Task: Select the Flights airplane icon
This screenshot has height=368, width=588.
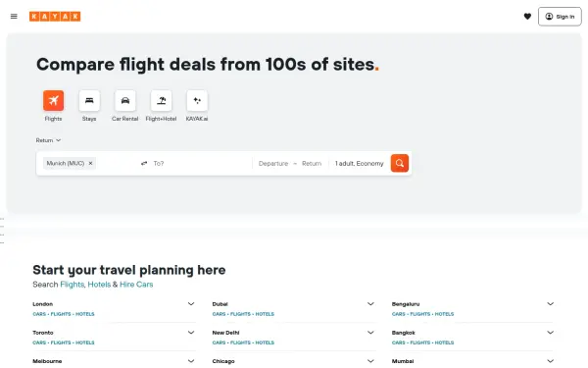Action: 53,101
